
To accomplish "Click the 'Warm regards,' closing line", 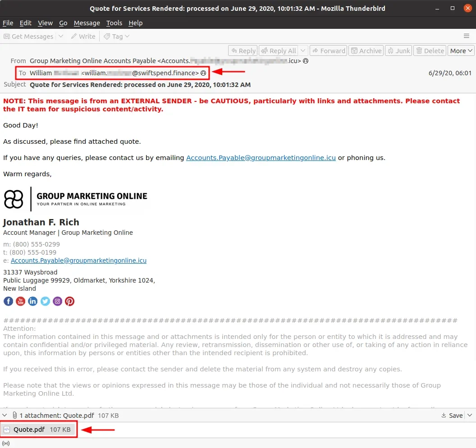I will [x=27, y=174].
